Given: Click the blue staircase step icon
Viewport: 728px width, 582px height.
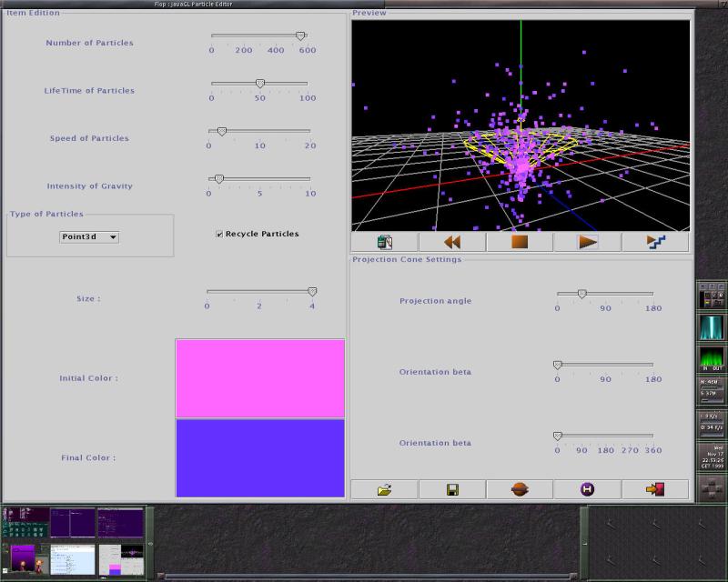Looking at the screenshot, I should tap(655, 242).
